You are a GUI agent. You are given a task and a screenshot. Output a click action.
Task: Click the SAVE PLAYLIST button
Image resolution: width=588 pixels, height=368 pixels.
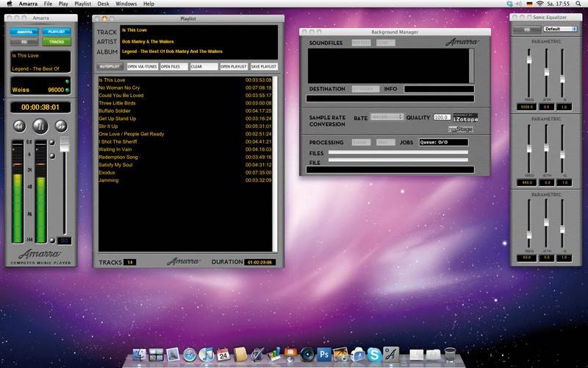click(264, 66)
